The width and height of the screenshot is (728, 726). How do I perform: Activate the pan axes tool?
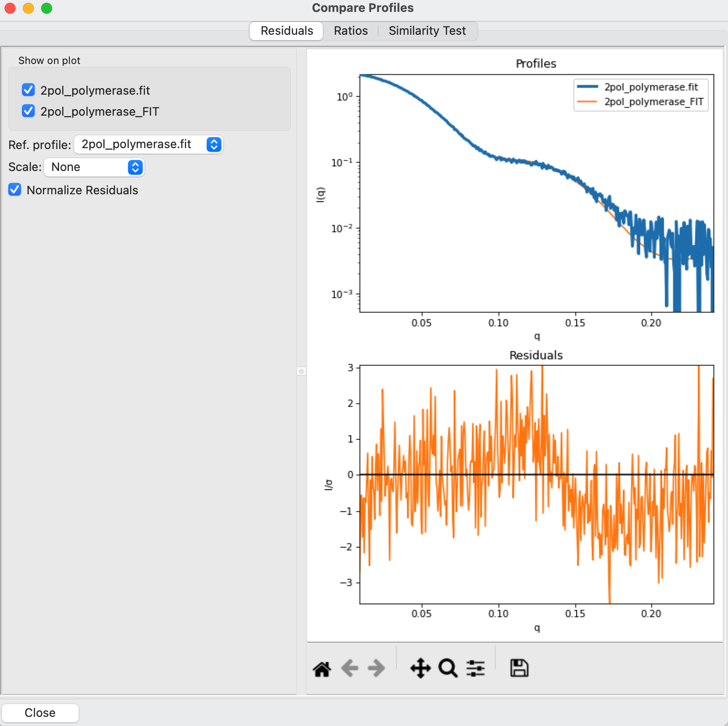pos(420,668)
